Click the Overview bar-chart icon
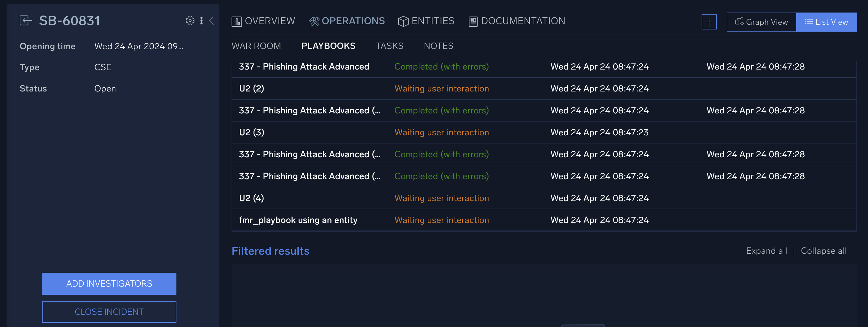 [237, 21]
